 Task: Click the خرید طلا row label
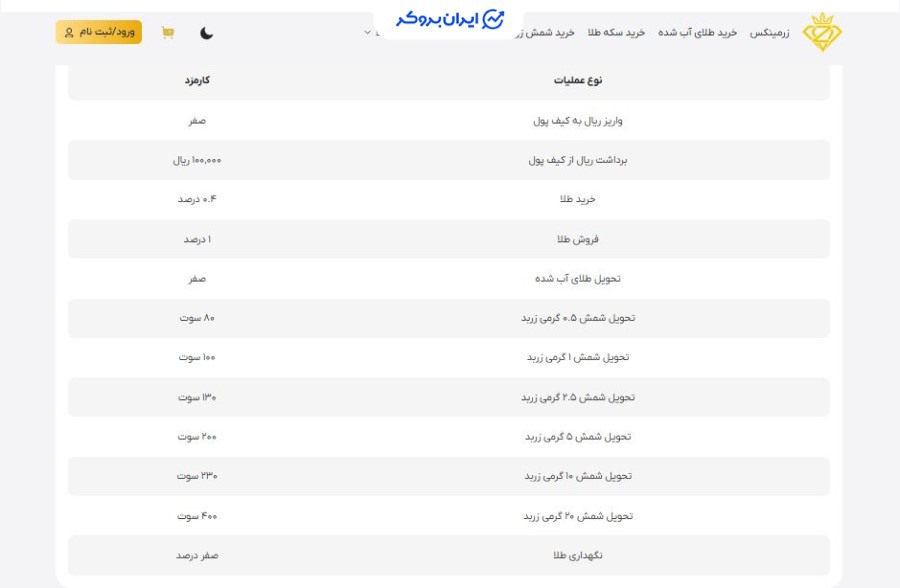(578, 199)
